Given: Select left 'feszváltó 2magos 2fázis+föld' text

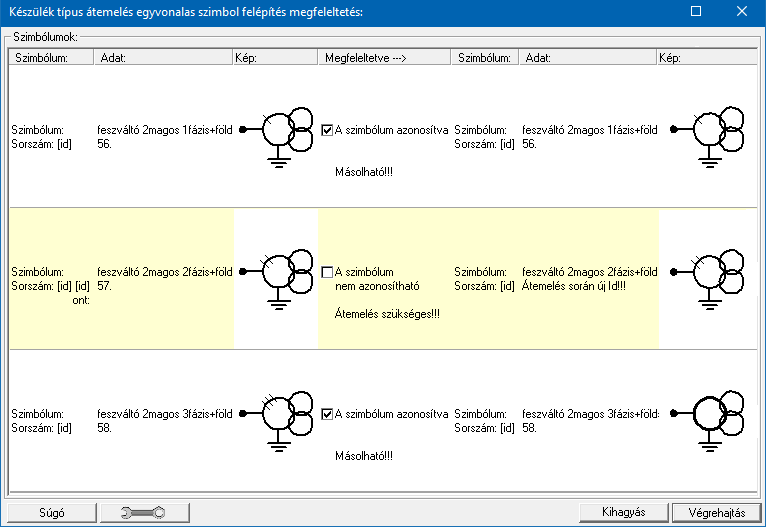Looking at the screenshot, I should tap(165, 272).
